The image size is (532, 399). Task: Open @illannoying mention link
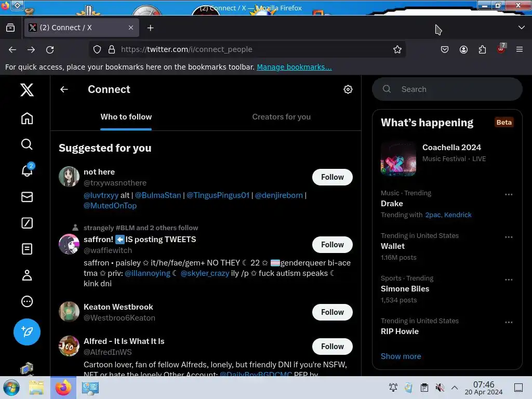coord(148,273)
